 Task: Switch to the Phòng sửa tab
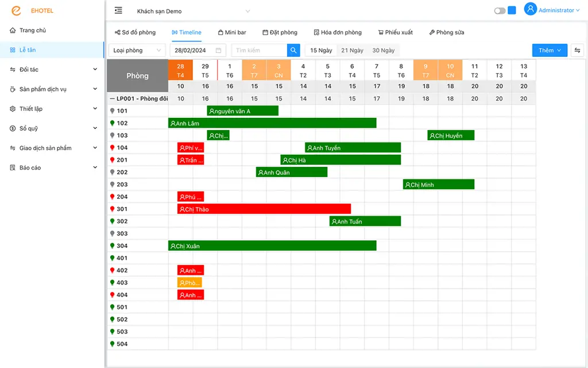(x=447, y=32)
